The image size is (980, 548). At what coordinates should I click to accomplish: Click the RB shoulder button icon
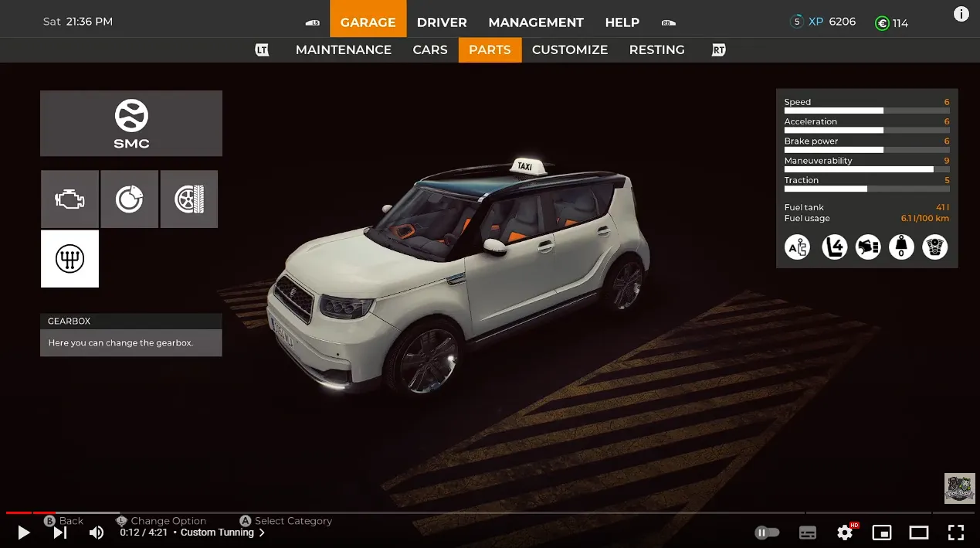pyautogui.click(x=669, y=23)
